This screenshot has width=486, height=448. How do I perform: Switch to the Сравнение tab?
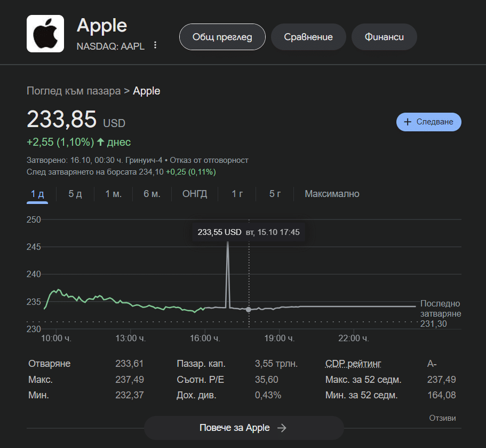308,37
